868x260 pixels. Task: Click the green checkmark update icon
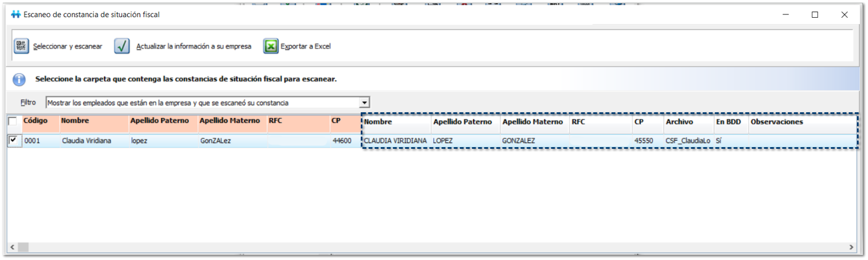pyautogui.click(x=122, y=46)
